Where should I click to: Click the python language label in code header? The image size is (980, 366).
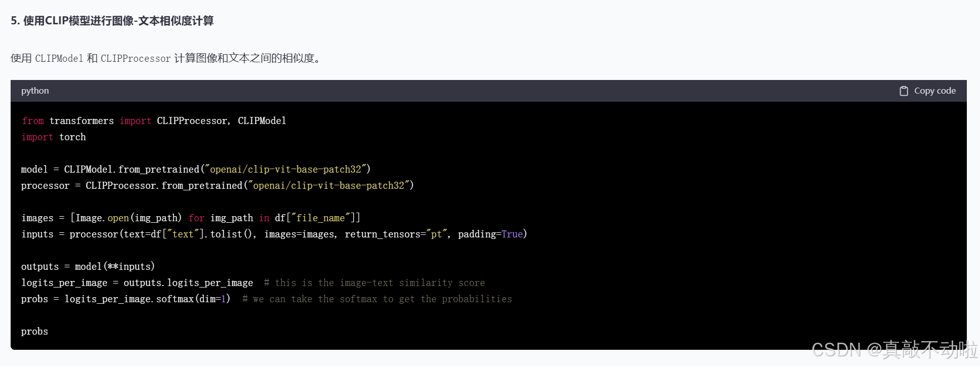click(x=35, y=91)
